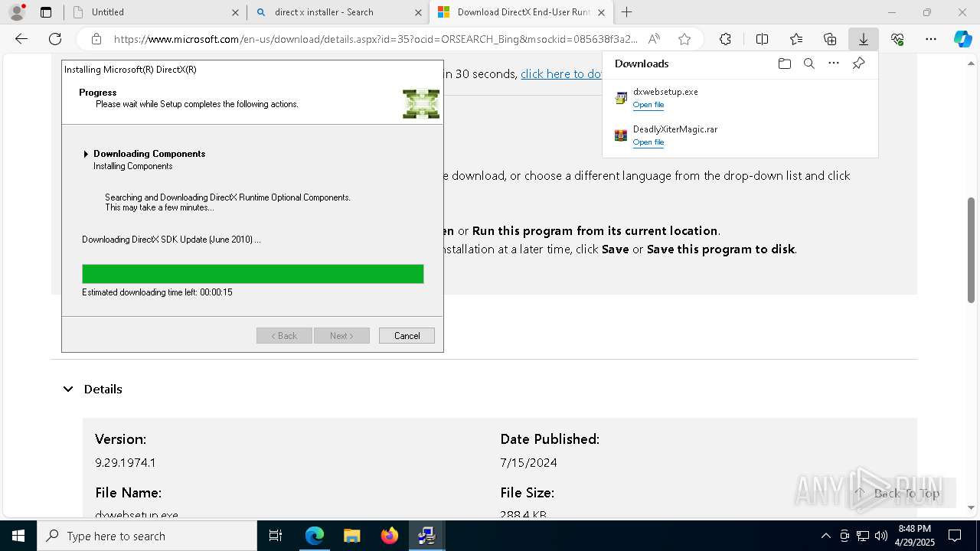
Task: Show hidden system tray icons
Action: 825,536
